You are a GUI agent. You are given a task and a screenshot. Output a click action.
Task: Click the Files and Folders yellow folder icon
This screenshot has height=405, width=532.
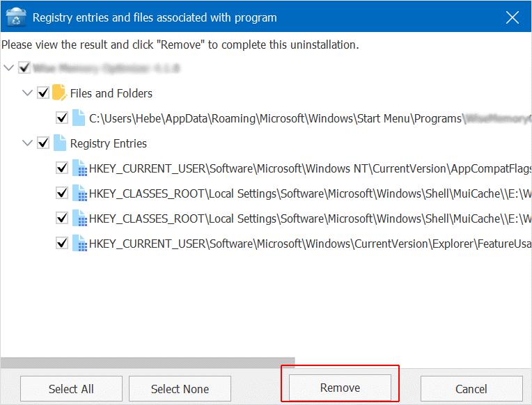[60, 93]
